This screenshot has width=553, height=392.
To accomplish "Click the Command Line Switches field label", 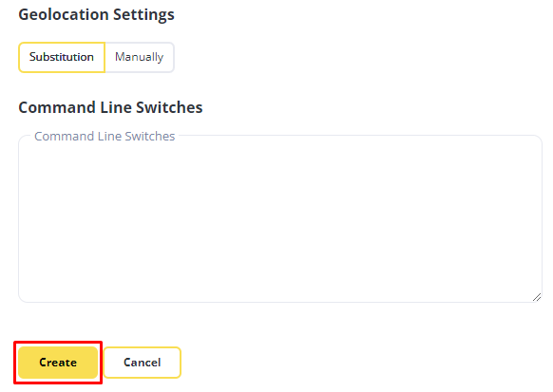I will point(105,137).
